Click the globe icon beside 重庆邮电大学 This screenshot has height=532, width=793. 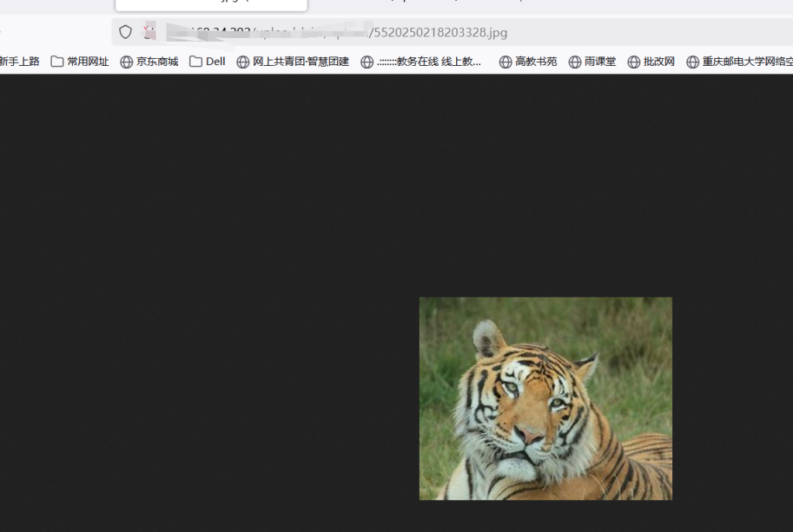coord(692,62)
